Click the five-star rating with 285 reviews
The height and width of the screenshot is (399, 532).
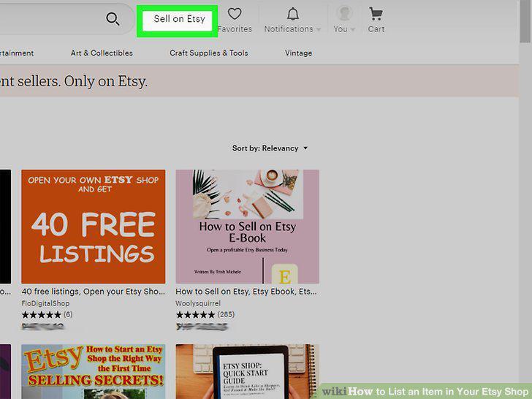(205, 314)
